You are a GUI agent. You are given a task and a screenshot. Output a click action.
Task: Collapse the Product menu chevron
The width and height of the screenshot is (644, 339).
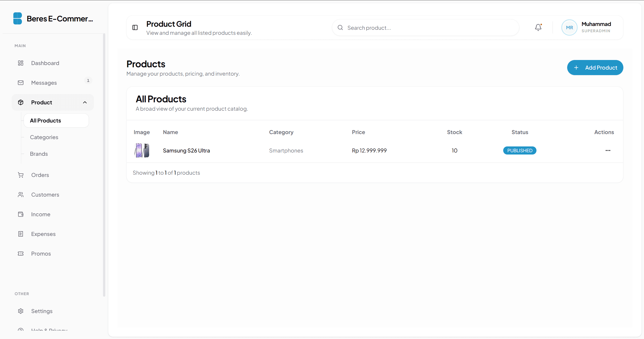[x=85, y=102]
